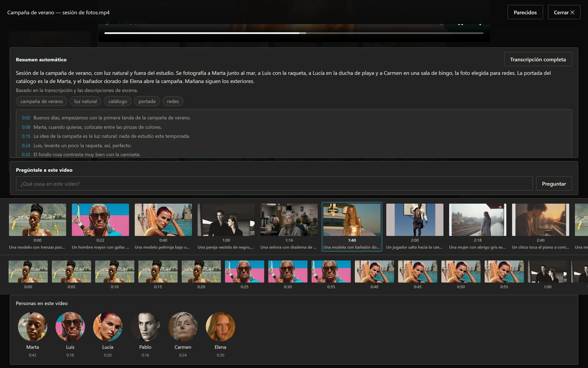Jump to transcript timestamp 0:24

(x=26, y=145)
